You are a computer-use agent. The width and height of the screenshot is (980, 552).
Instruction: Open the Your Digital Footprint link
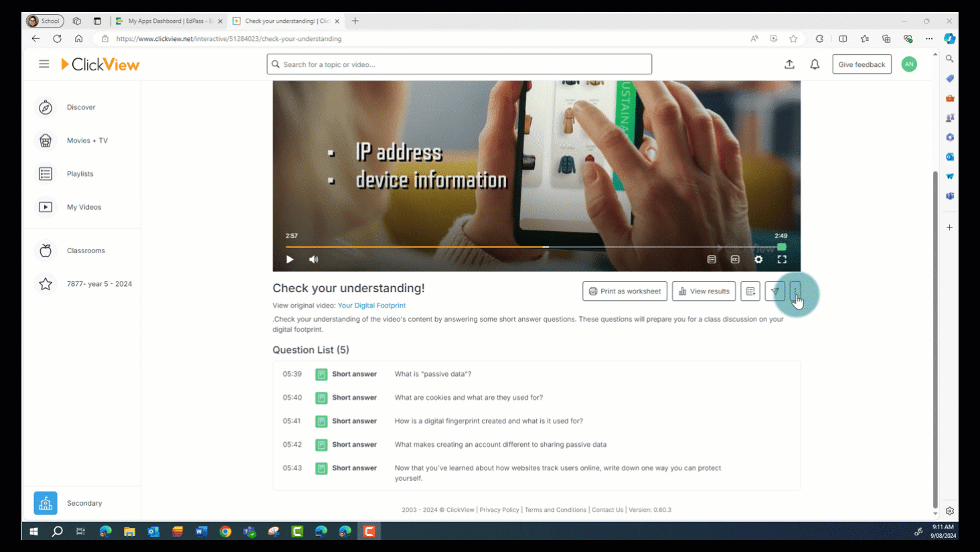[372, 305]
